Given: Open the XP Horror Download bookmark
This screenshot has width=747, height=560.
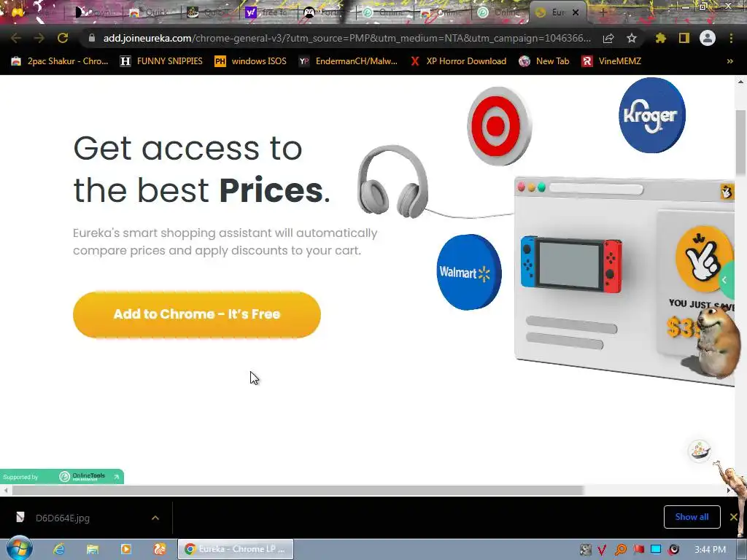Looking at the screenshot, I should pyautogui.click(x=458, y=61).
